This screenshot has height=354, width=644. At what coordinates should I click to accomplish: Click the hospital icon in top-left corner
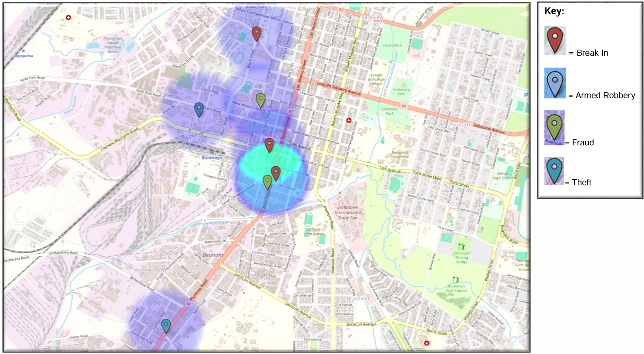68,17
